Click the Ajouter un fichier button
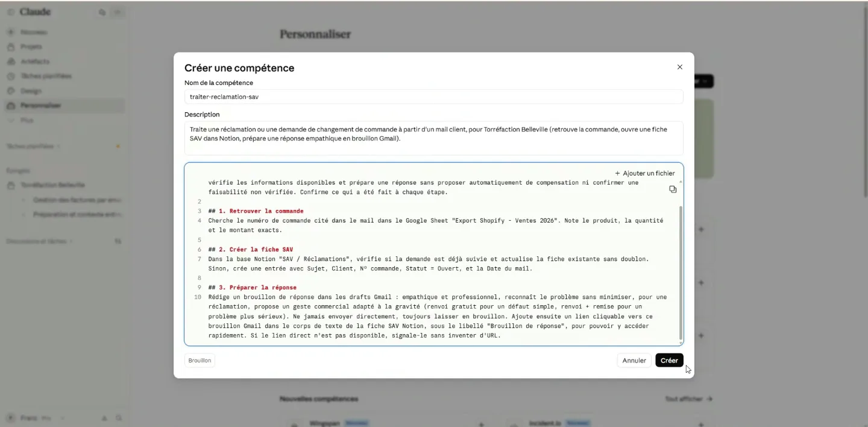Screen dimensions: 868x427 point(644,173)
